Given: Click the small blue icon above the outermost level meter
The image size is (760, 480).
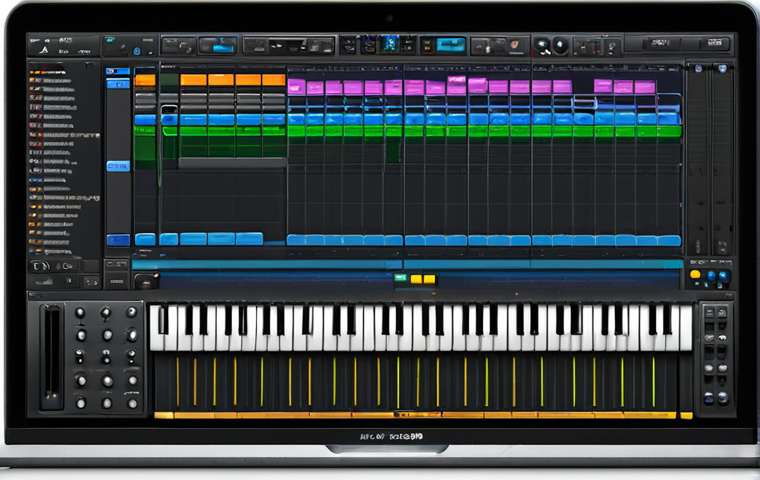Looking at the screenshot, I should (x=722, y=69).
